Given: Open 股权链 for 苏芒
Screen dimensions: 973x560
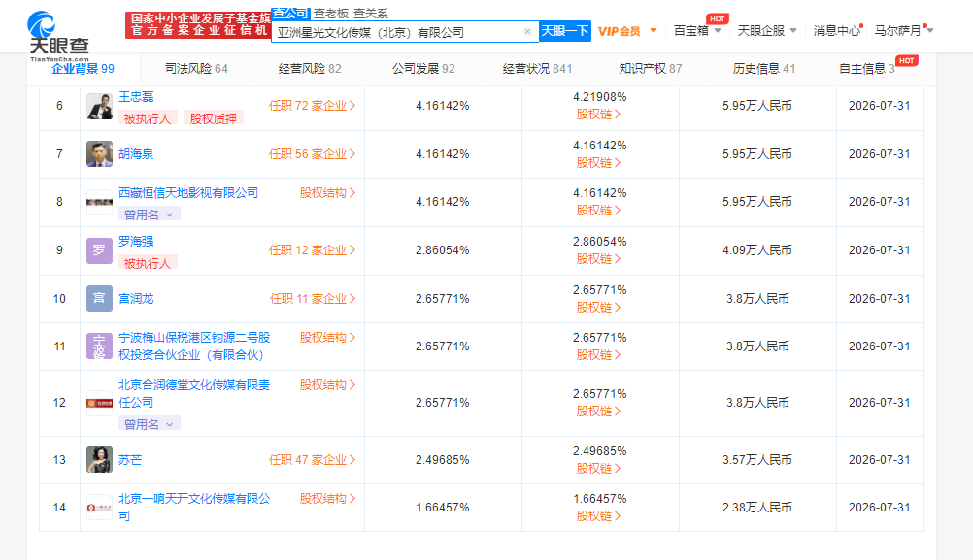Looking at the screenshot, I should tap(598, 468).
